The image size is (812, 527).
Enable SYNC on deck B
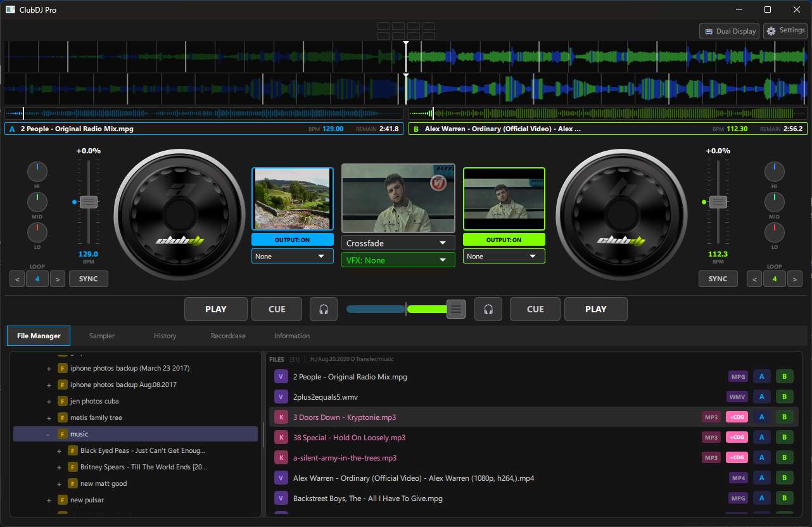(718, 278)
